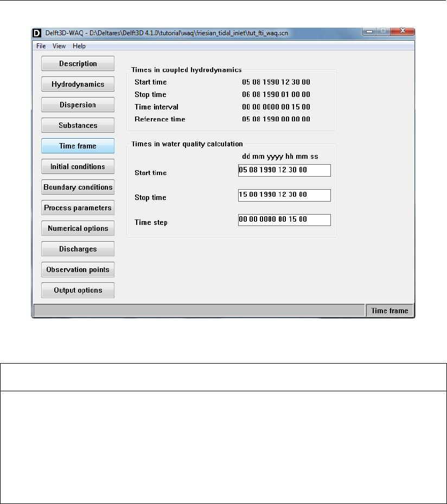Click the water quality Start time field
This screenshot has width=447, height=504.
pos(284,170)
